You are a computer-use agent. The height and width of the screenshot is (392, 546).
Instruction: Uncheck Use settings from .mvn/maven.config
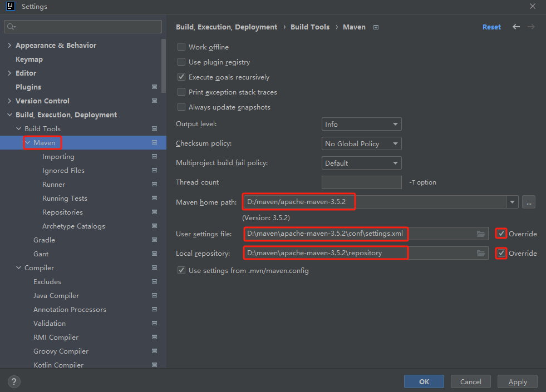coord(181,270)
